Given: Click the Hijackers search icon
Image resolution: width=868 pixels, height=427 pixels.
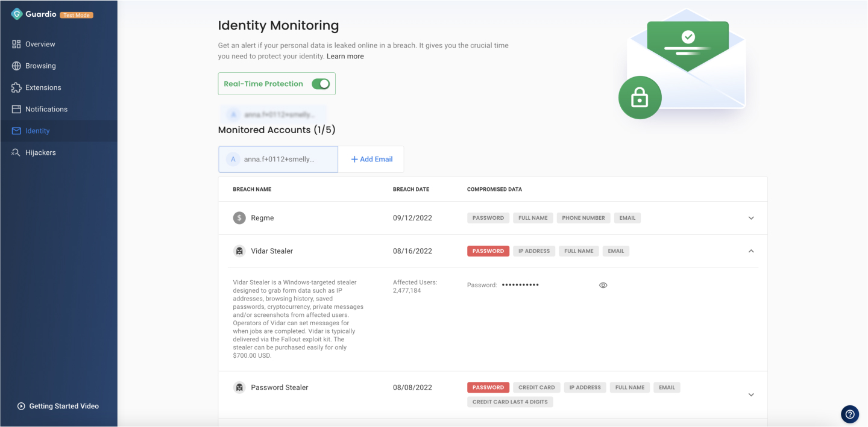Looking at the screenshot, I should point(16,152).
